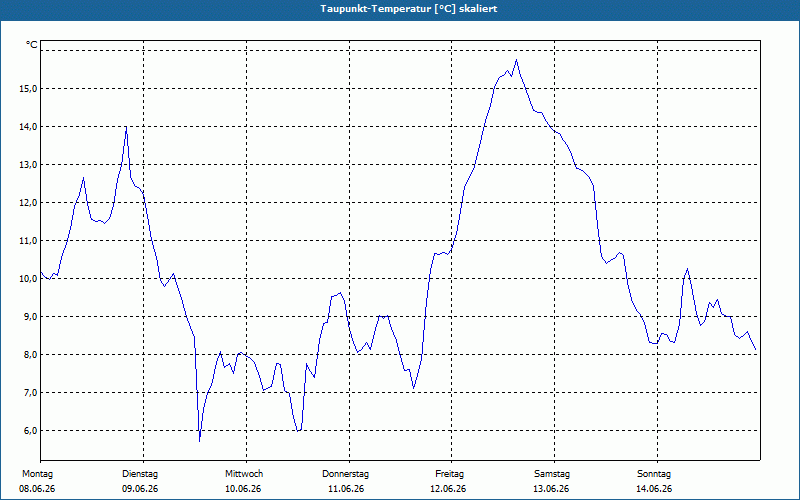This screenshot has height=500, width=800.
Task: Click the curve's end point on Sunday
Action: [756, 350]
